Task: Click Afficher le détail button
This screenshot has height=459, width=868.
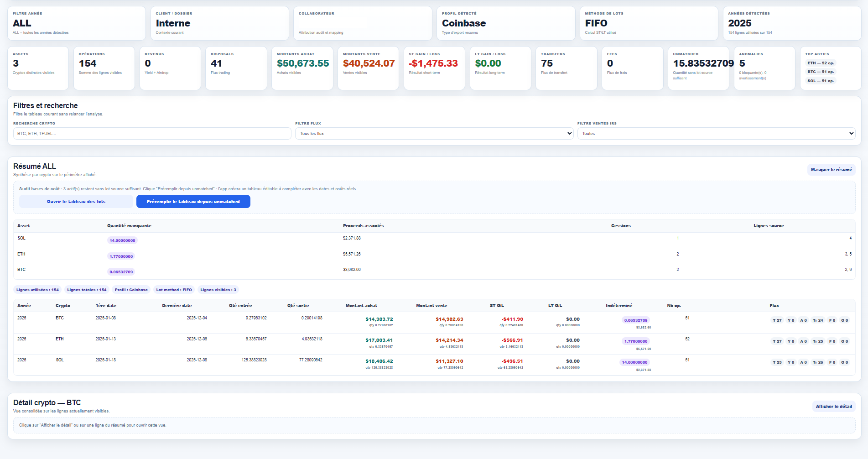Action: (834, 407)
